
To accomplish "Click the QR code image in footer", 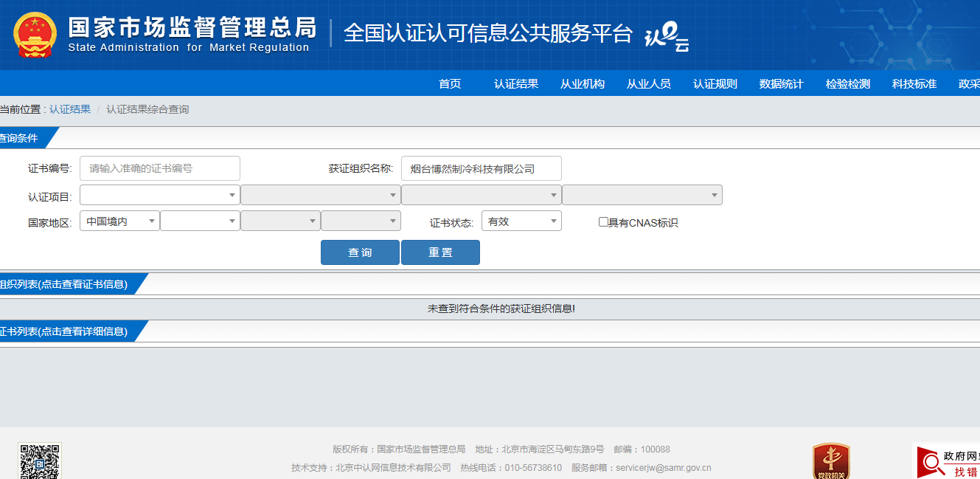I will pyautogui.click(x=40, y=461).
